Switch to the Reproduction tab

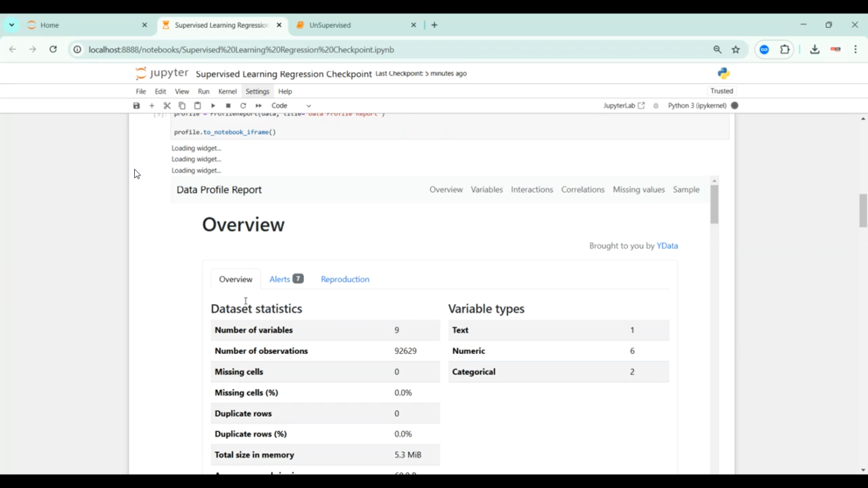[345, 279]
